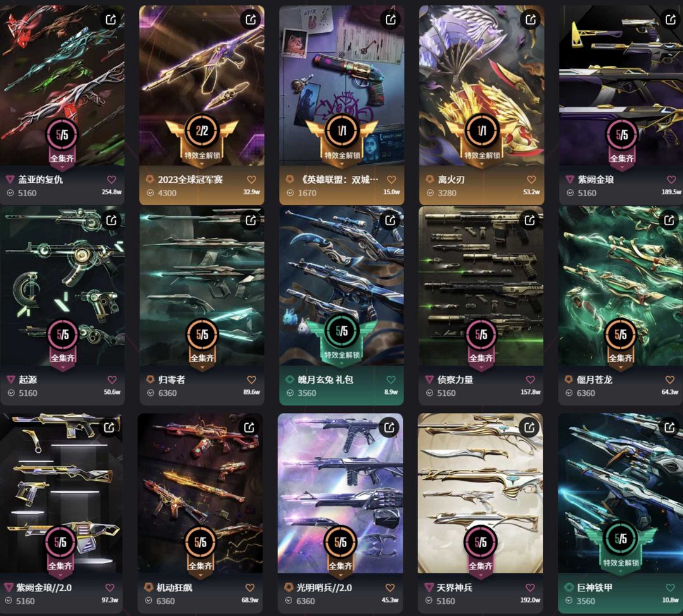Click share icon on 2023全球冠军赛 card
The image size is (683, 616).
pos(250,19)
